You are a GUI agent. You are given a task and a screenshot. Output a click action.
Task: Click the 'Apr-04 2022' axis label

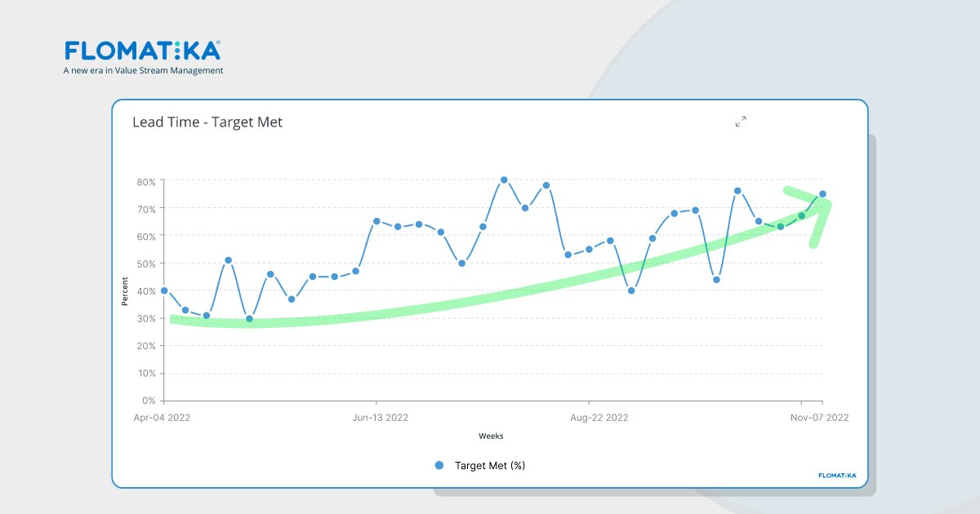coord(162,418)
